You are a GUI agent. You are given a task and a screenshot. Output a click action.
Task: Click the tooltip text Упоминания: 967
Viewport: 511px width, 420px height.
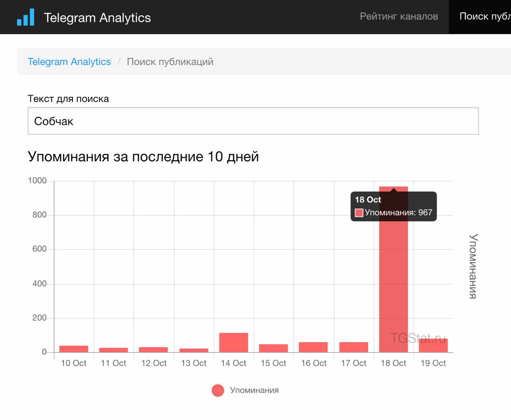[398, 212]
